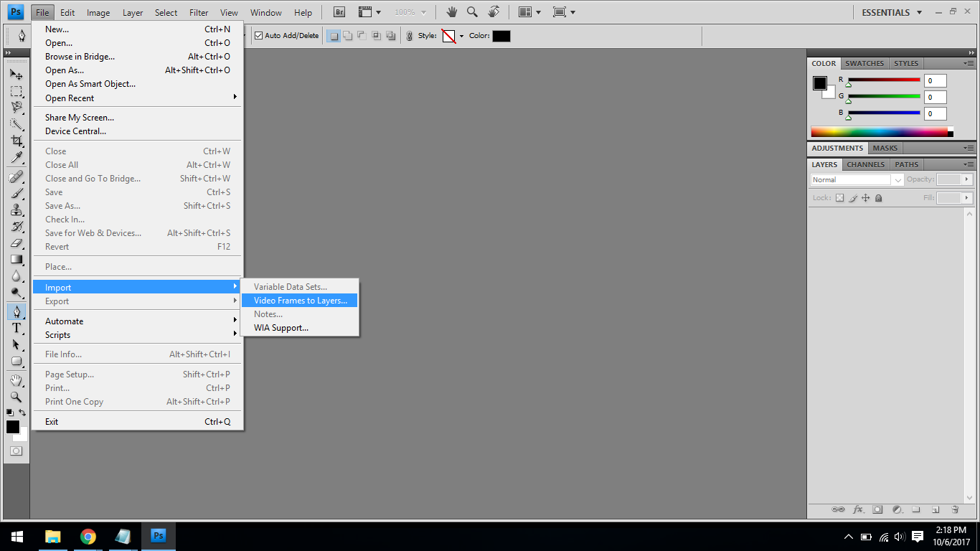Select the Pen tool in the toolbox
This screenshot has width=980, height=551.
[17, 311]
